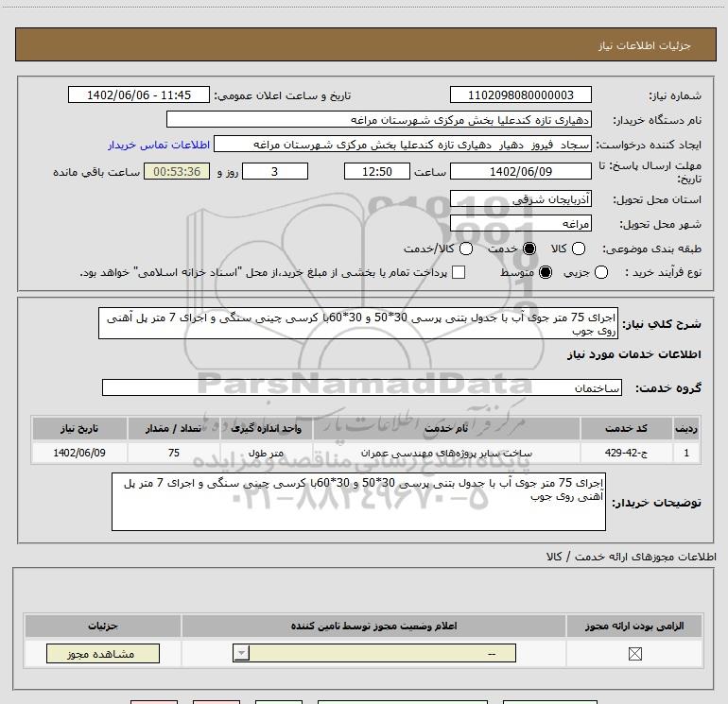Screen dimensions: 728x704
Task: Click the countdown timer 00:53:36
Action: click(177, 171)
